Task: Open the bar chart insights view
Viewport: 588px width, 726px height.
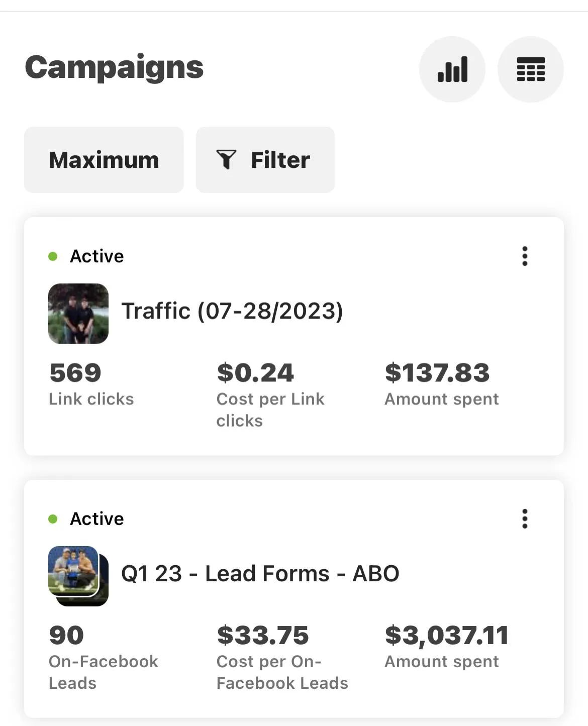Action: click(452, 69)
